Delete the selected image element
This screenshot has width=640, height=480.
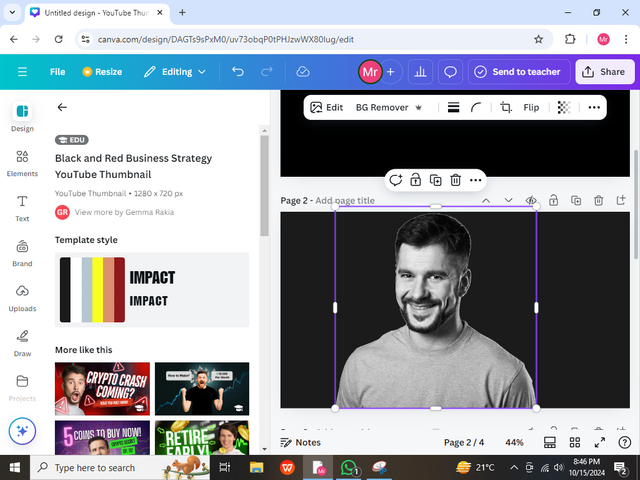pos(456,180)
